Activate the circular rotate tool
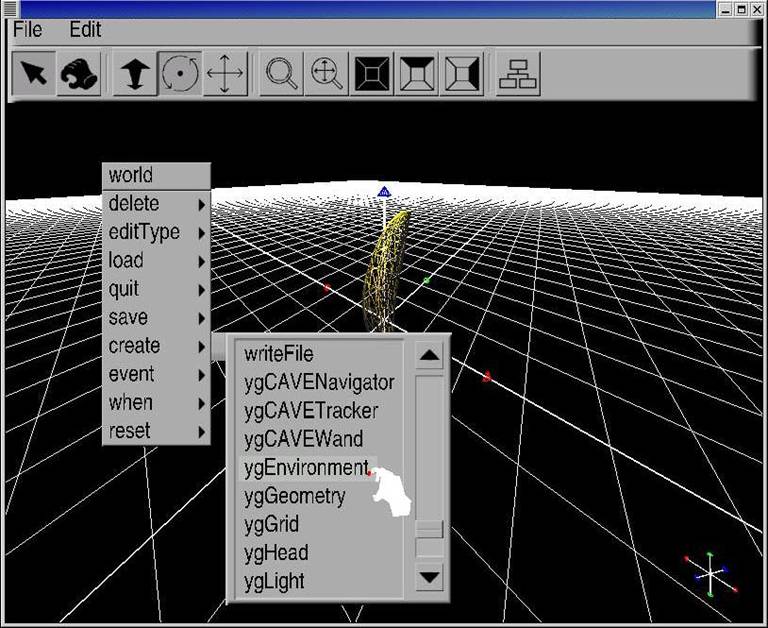 tap(180, 73)
